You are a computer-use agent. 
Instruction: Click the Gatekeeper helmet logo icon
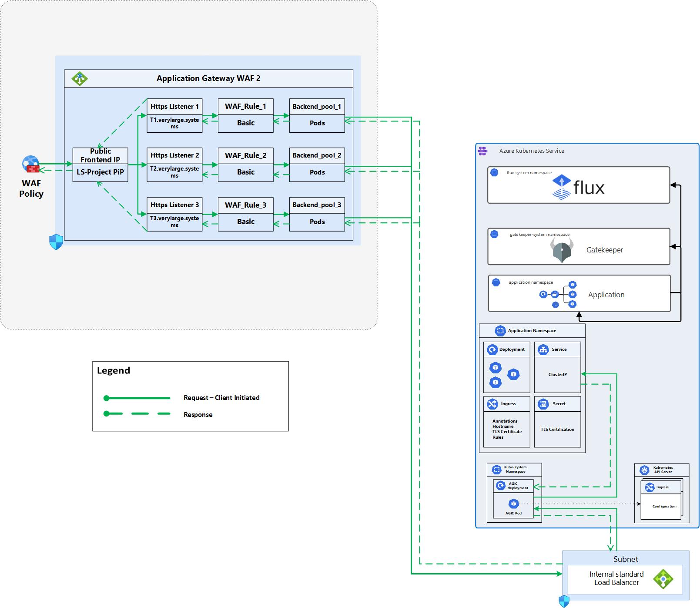tap(562, 250)
